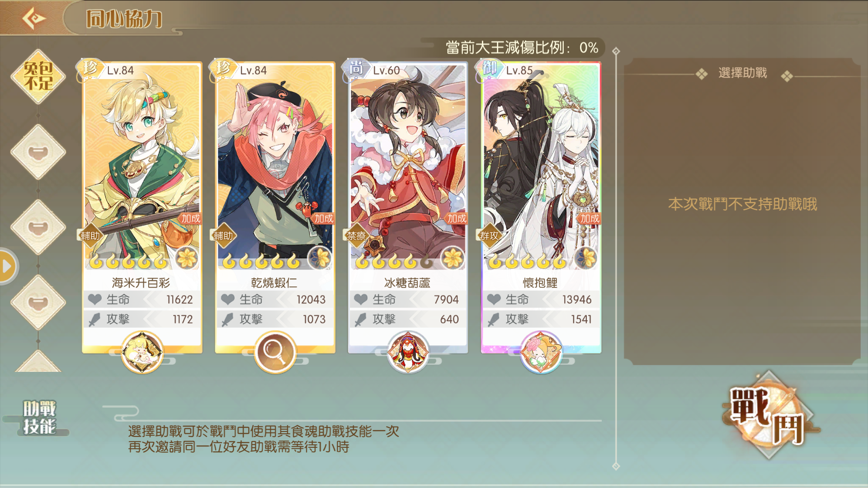Click 懷抱鯉's round skill icon

coord(541,352)
